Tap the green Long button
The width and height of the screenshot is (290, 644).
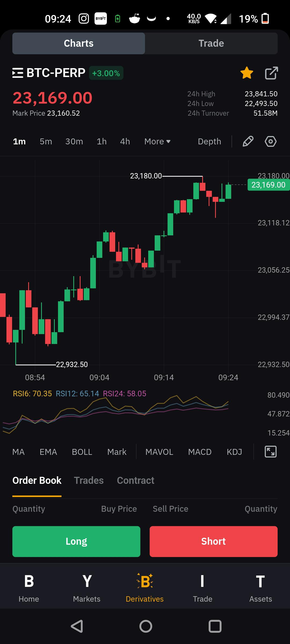pyautogui.click(x=76, y=541)
